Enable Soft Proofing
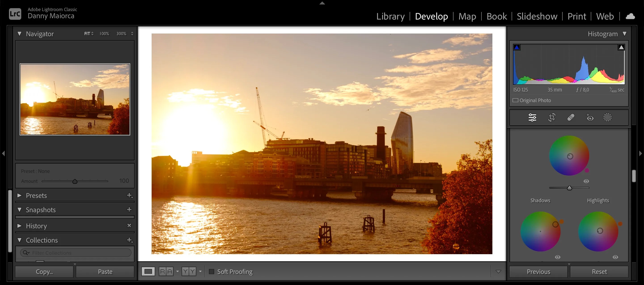Image resolution: width=644 pixels, height=285 pixels. tap(212, 272)
